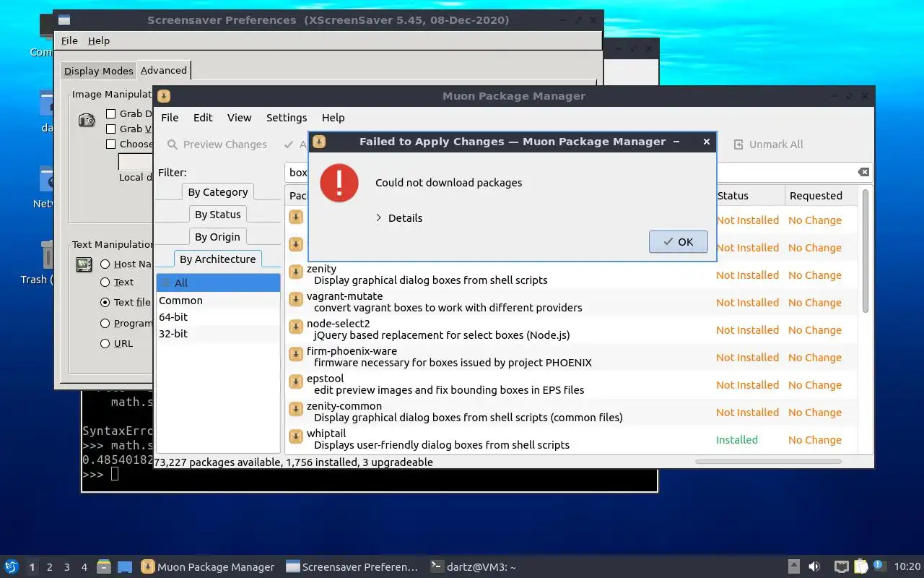
Task: Open the Screensaver Preferences File menu
Action: click(69, 41)
